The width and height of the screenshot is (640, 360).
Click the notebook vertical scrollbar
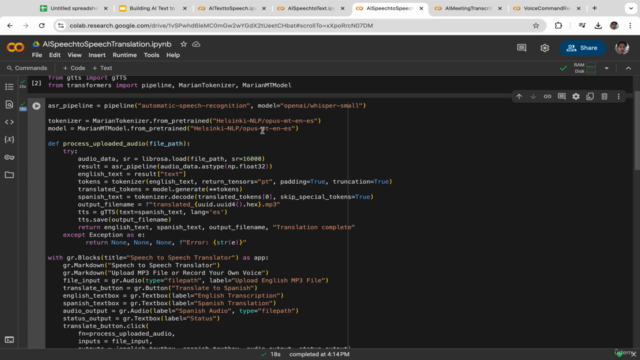(637, 131)
